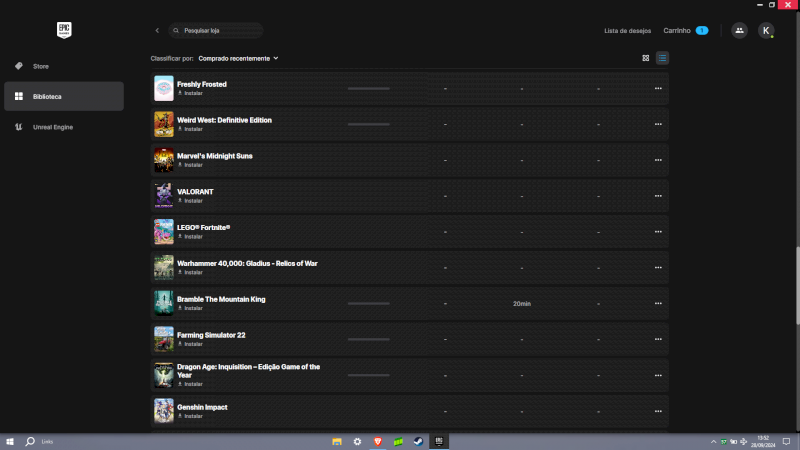Screen dimensions: 800x450
Task: Show hidden system tray icons
Action: (x=713, y=442)
